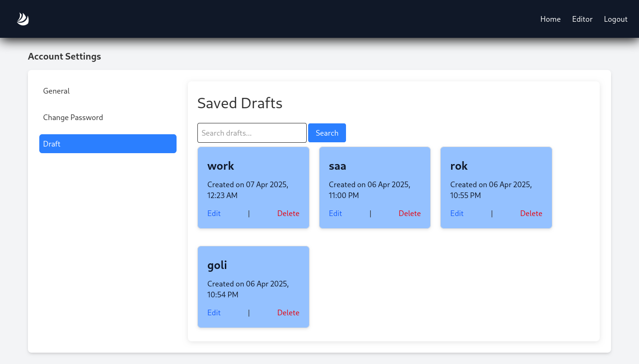Edit the "saa" draft
The width and height of the screenshot is (639, 364).
(x=336, y=213)
